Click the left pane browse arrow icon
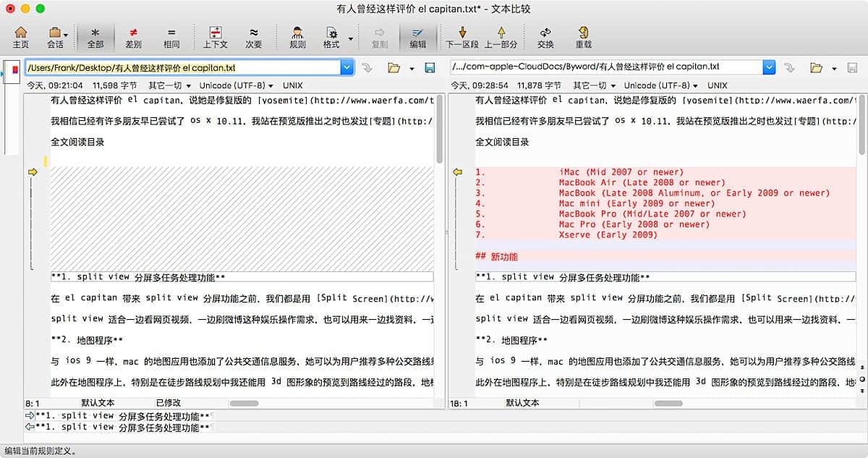 (x=367, y=67)
